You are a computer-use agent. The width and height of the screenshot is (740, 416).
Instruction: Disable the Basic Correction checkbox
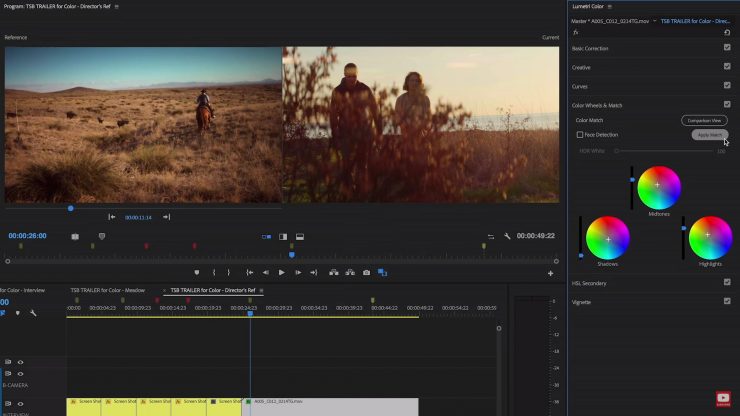pyautogui.click(x=727, y=48)
